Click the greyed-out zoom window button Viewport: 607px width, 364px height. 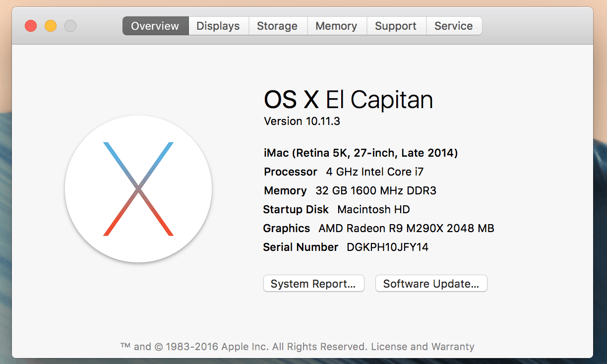[x=70, y=26]
